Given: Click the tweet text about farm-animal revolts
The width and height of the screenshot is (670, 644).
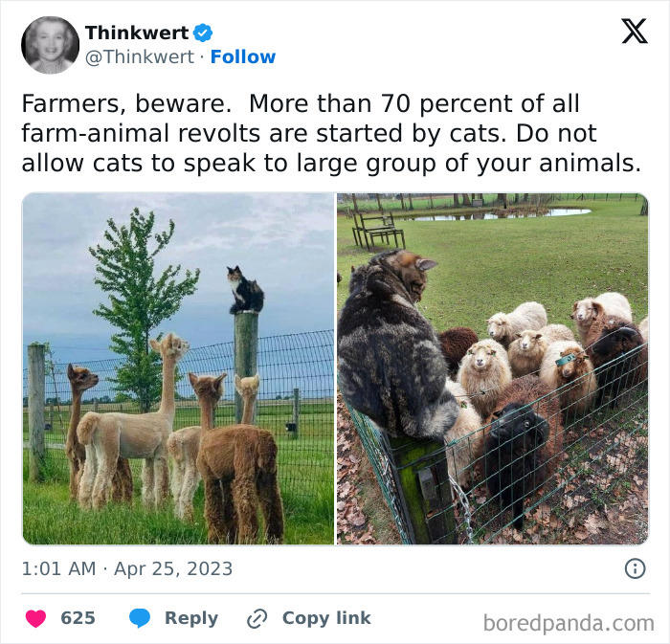Looking at the screenshot, I should (x=331, y=133).
